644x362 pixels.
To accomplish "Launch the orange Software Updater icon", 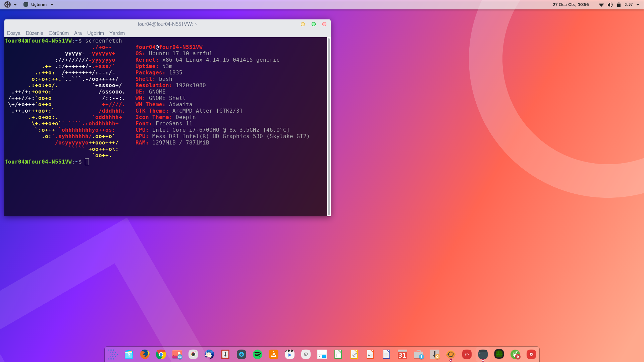I will pyautogui.click(x=451, y=354).
